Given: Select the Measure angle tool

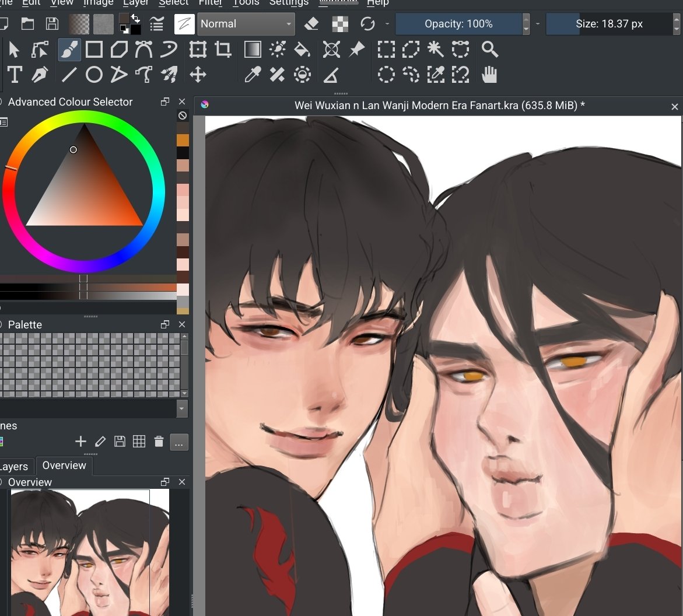Looking at the screenshot, I should [x=331, y=75].
